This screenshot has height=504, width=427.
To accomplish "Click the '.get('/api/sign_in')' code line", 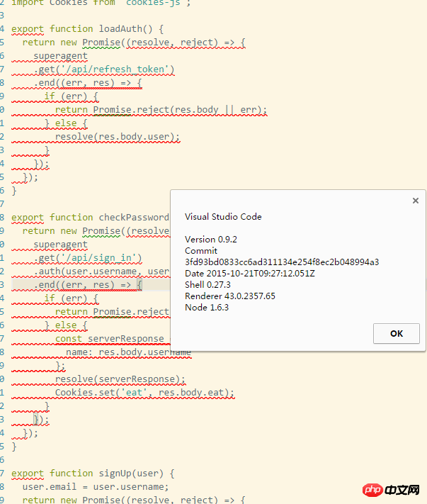I will coord(88,258).
